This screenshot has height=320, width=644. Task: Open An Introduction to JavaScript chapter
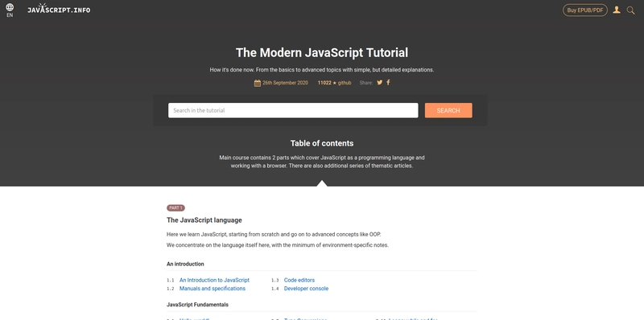[214, 281]
